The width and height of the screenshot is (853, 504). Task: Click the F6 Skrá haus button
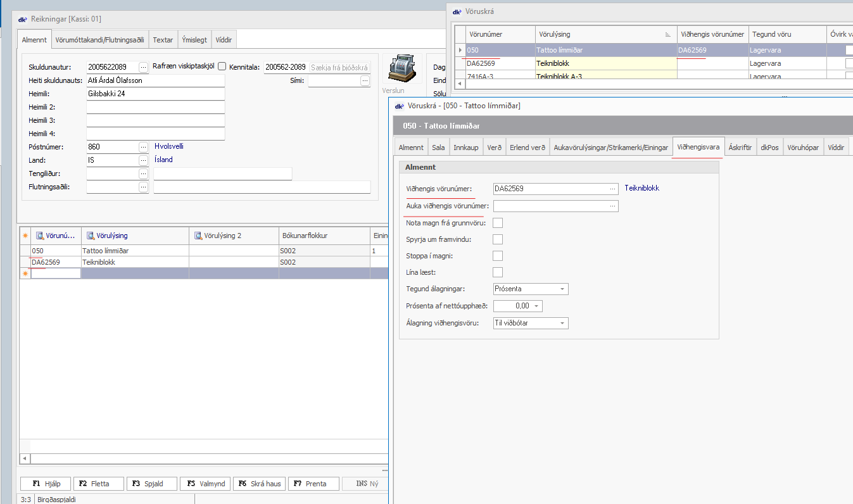coord(260,484)
